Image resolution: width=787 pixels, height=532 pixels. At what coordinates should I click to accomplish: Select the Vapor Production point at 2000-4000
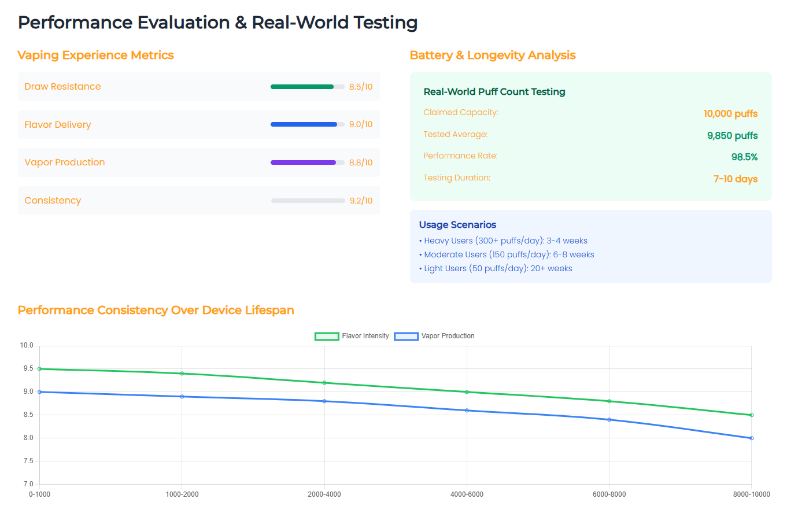(324, 401)
